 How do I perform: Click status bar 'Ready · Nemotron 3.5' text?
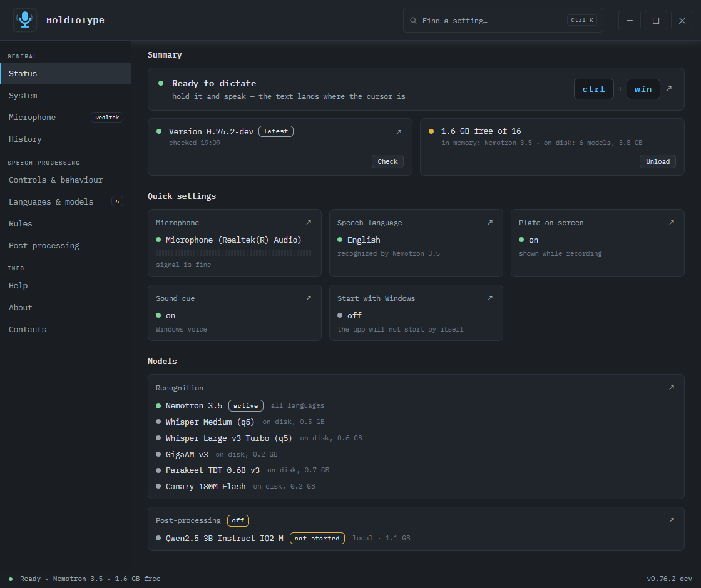61,579
